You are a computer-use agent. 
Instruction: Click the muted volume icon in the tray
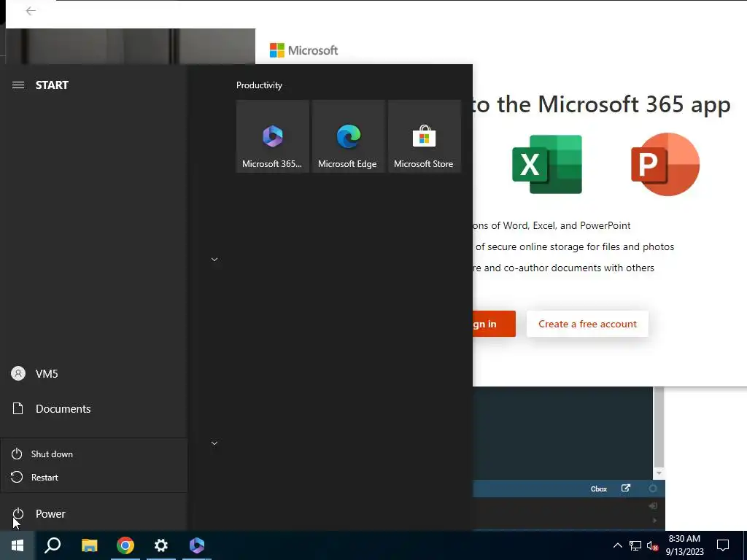point(652,545)
